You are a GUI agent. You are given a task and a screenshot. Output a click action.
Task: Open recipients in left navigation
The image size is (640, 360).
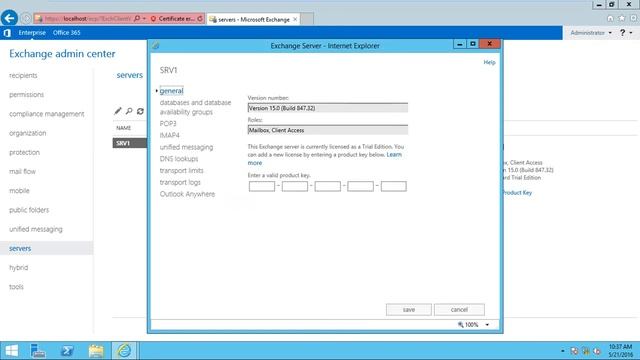click(x=23, y=76)
